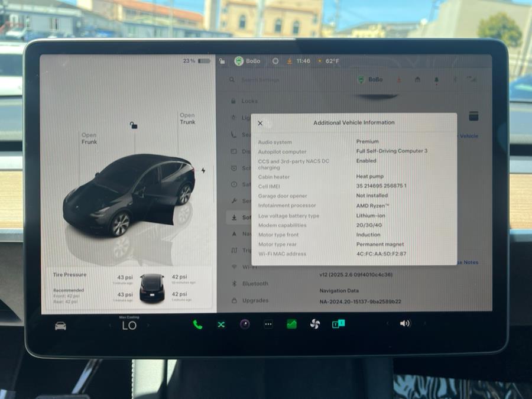The width and height of the screenshot is (532, 399).
Task: Tap the tire pressure car thumbnail
Action: tap(152, 288)
